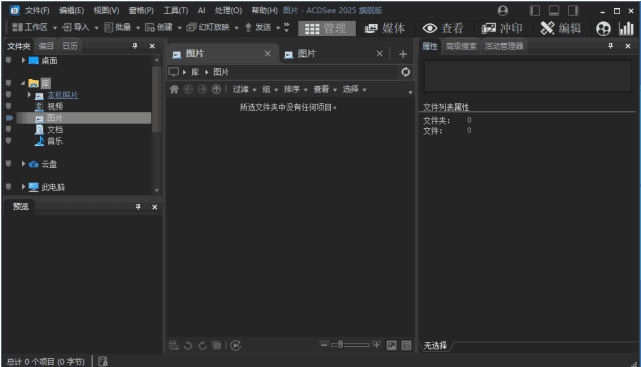Toggle the right panel layout icon

(x=573, y=11)
